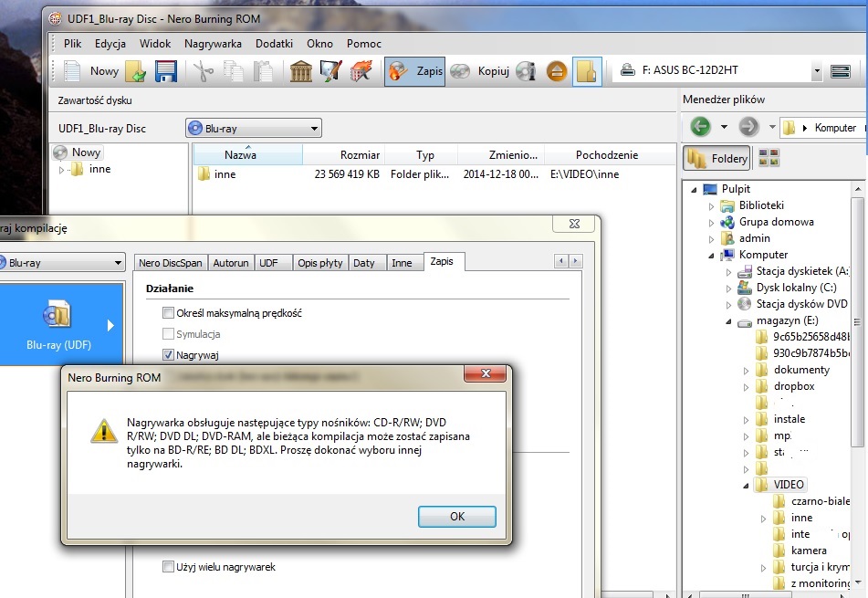Switch to the Nero DiscSpan tab
The height and width of the screenshot is (598, 868).
[171, 263]
